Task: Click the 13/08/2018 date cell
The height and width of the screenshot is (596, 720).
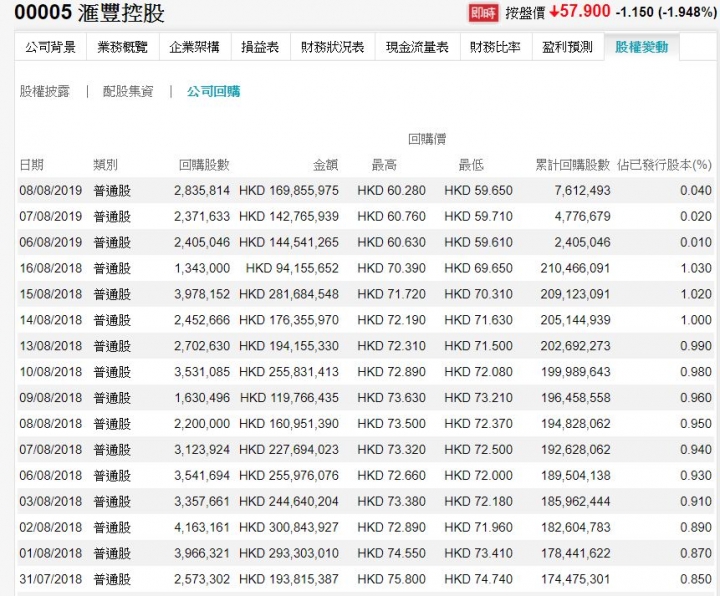Action: [x=51, y=346]
